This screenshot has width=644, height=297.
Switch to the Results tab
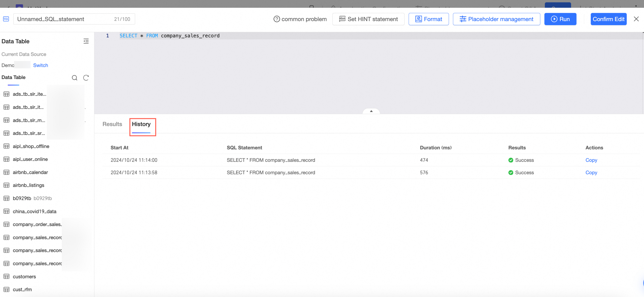[112, 124]
